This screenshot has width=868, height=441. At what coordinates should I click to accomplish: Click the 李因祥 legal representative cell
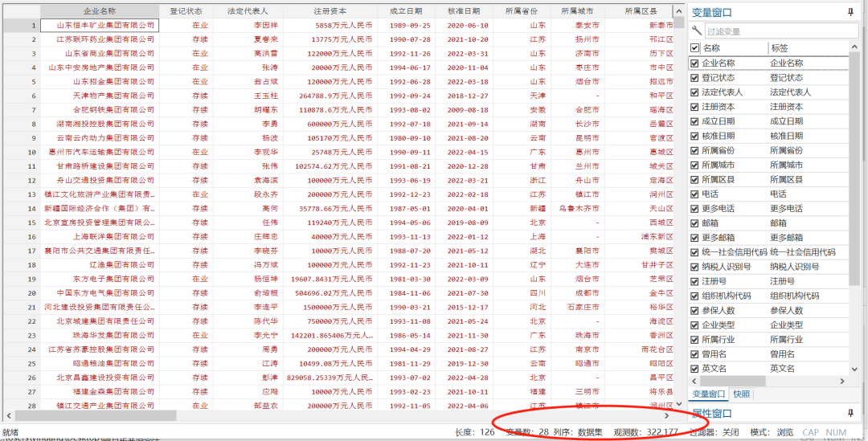point(248,26)
